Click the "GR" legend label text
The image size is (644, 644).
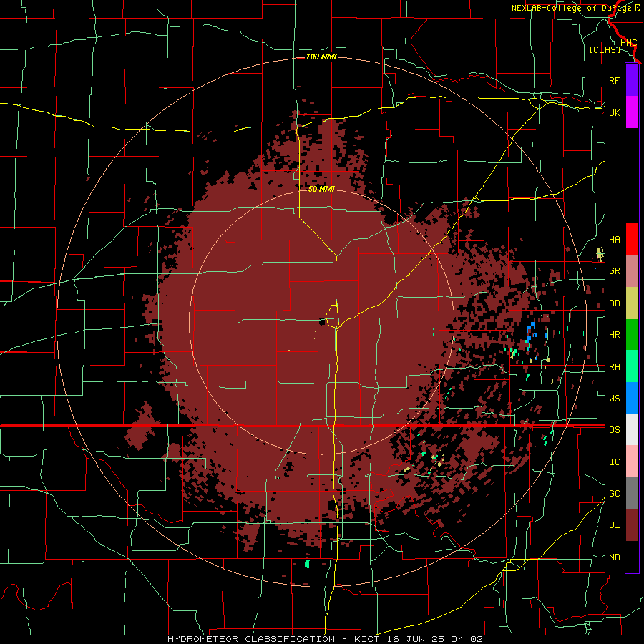pos(614,271)
